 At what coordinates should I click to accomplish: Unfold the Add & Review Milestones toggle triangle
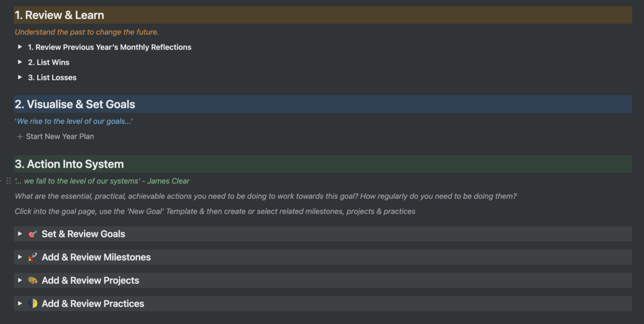click(20, 257)
